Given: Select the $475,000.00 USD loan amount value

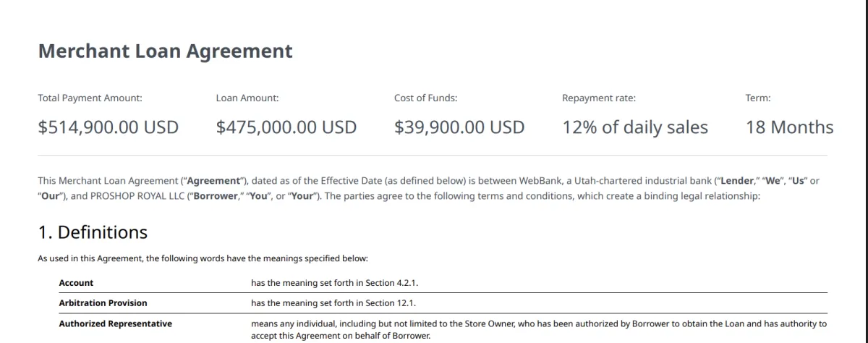Looking at the screenshot, I should (x=286, y=127).
